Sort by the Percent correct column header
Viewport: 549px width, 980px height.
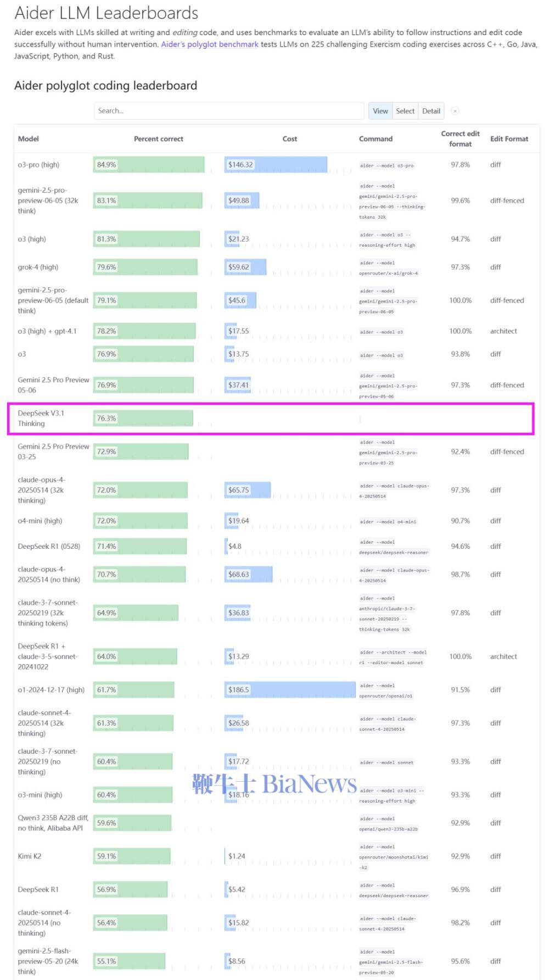(x=159, y=139)
